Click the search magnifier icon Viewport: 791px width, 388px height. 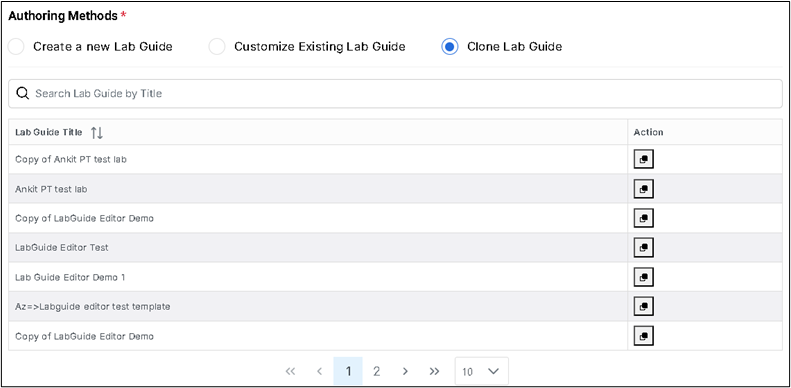23,93
